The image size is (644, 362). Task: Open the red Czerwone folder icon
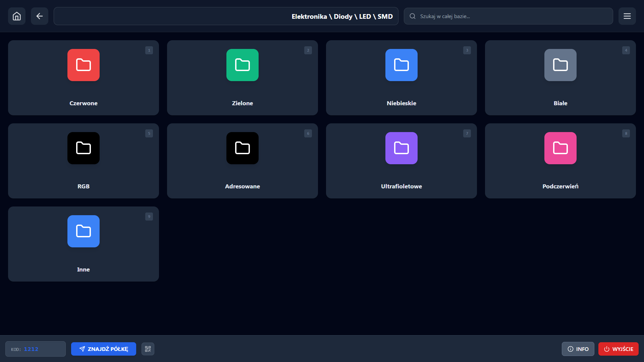(x=84, y=65)
